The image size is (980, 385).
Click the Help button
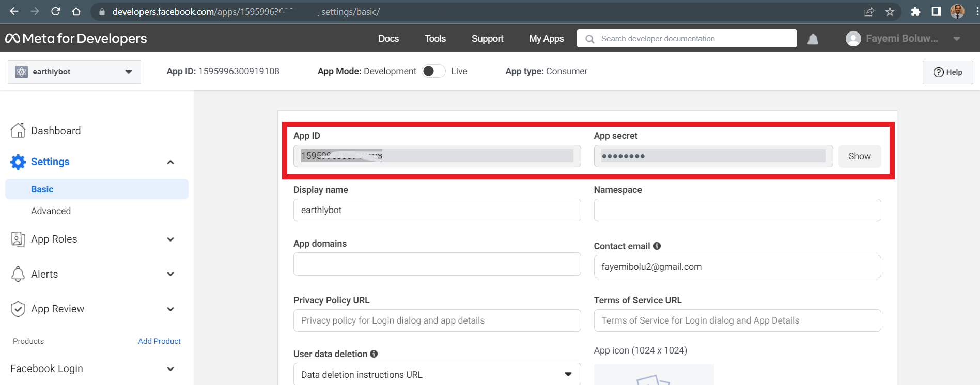(x=947, y=72)
